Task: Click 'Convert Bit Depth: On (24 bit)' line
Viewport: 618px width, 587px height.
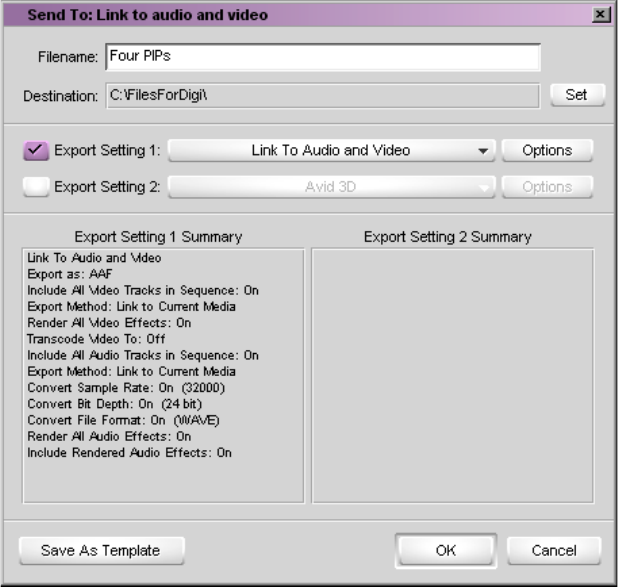Action: coord(115,404)
